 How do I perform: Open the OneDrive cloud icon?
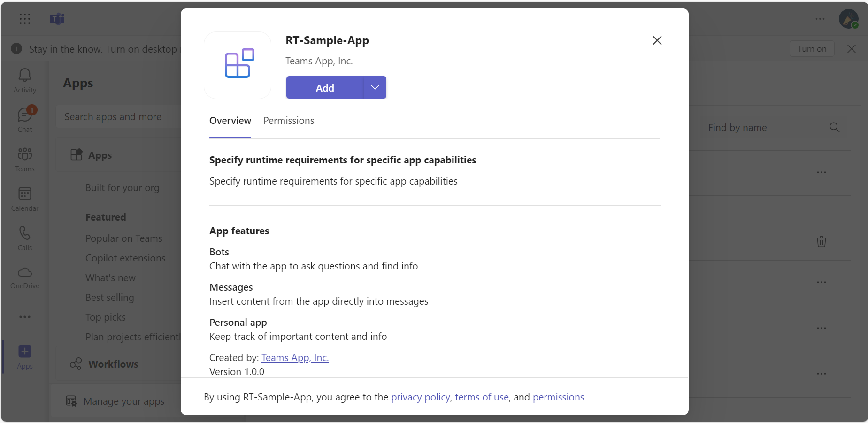(25, 278)
